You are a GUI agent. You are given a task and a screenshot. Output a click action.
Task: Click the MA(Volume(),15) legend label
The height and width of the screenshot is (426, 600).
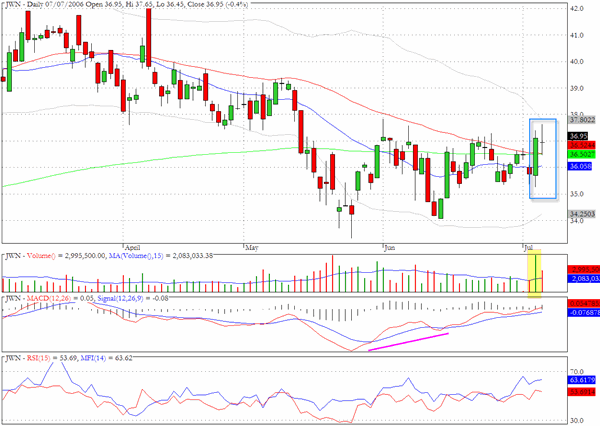pos(136,256)
